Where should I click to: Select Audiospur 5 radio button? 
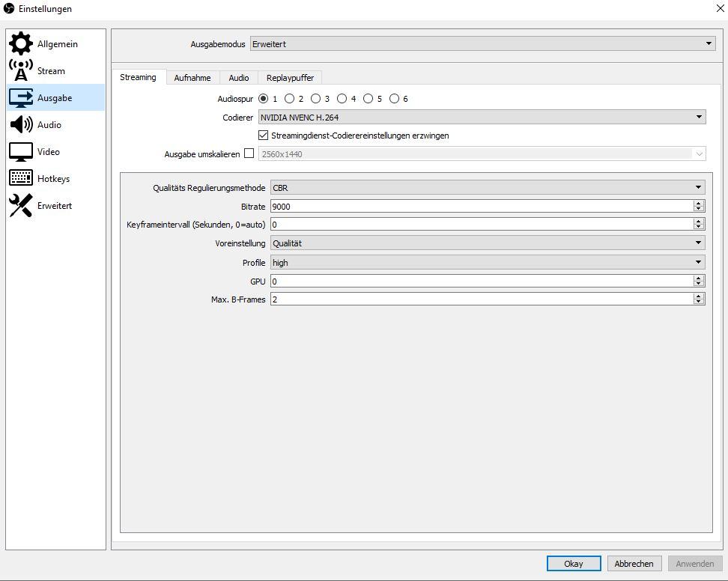pyautogui.click(x=368, y=98)
